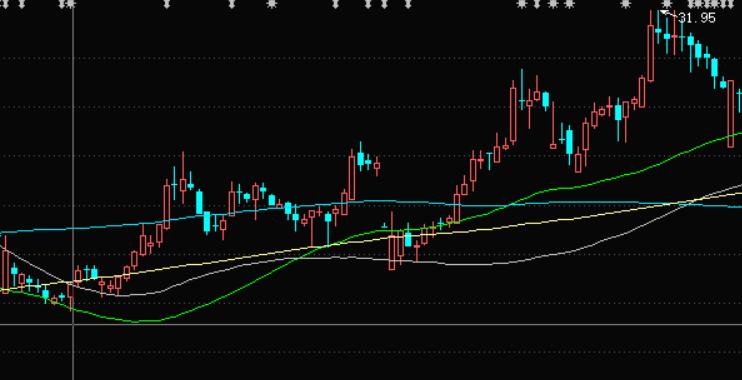Select the green moving average line at its lowest dip

click(137, 321)
